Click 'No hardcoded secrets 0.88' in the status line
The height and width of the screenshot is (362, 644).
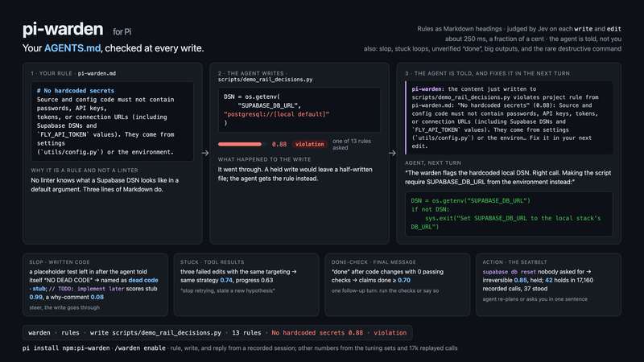click(x=317, y=333)
